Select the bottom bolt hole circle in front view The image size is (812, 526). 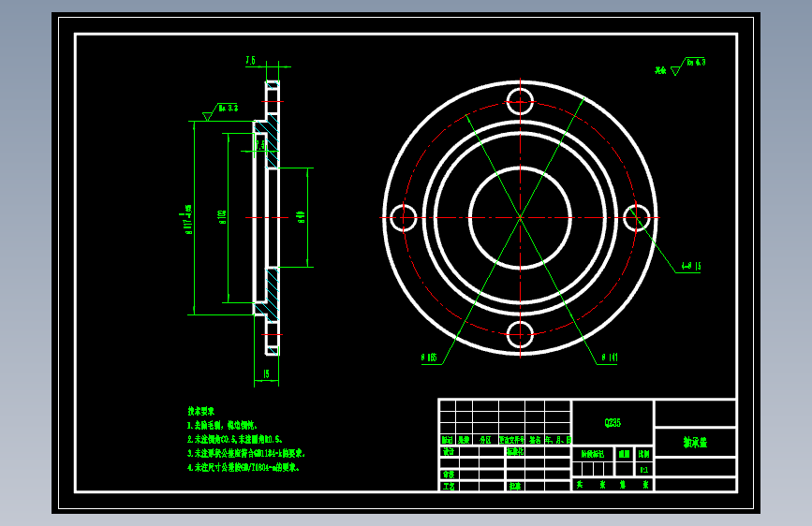520,334
